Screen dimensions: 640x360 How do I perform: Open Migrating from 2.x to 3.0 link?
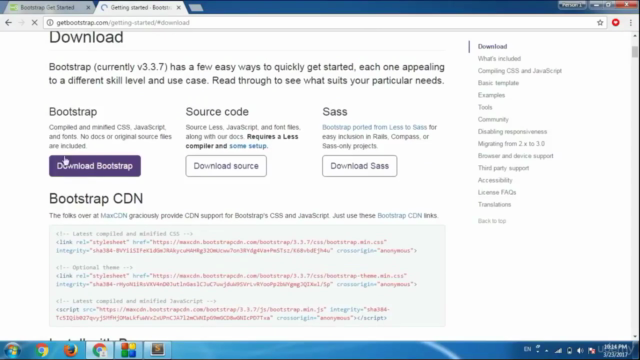coord(511,144)
